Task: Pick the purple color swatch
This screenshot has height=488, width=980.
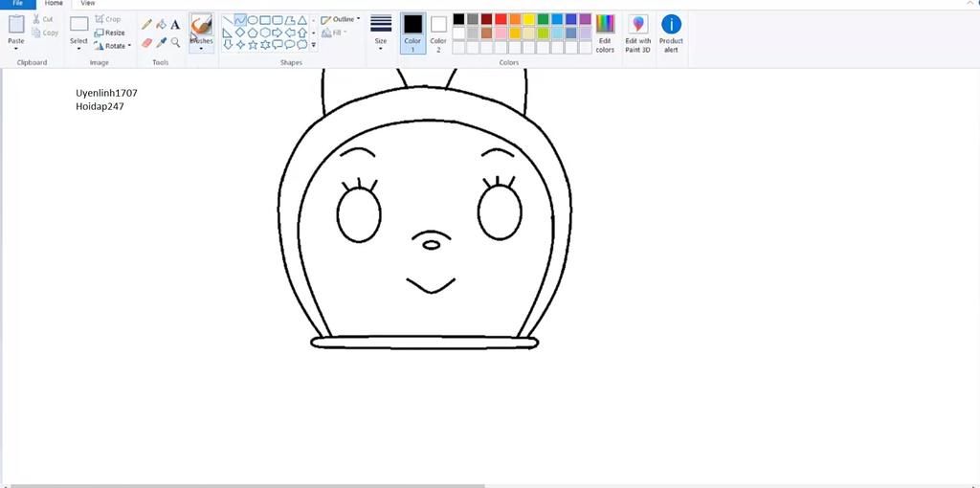Action: click(x=585, y=19)
